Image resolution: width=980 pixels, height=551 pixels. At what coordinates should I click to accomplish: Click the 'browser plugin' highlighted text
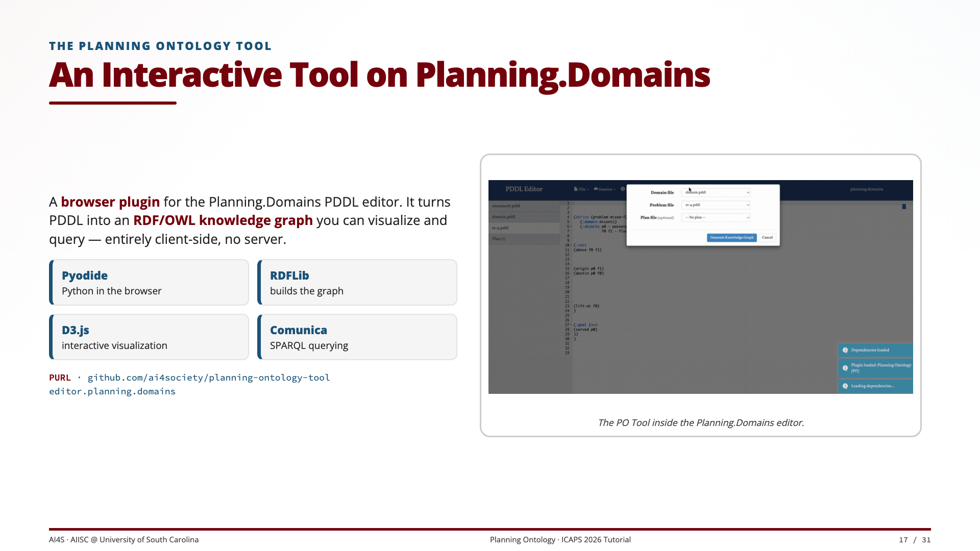click(x=110, y=202)
